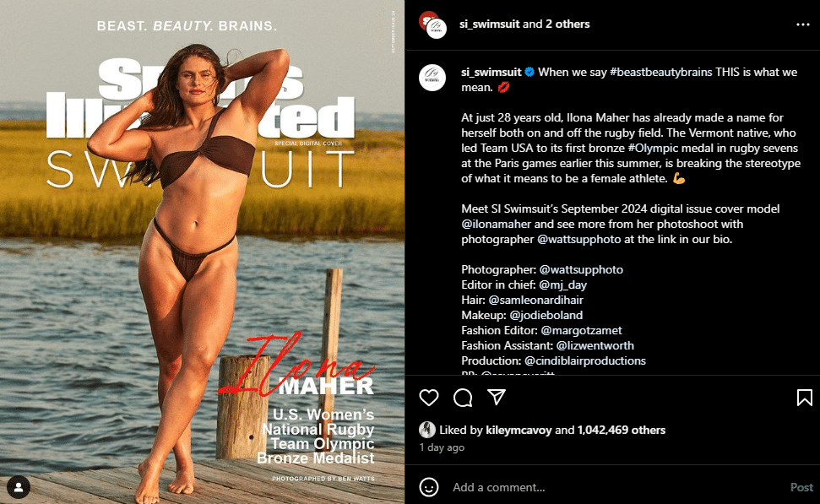This screenshot has height=504, width=820.
Task: Click the Add a comment field
Action: pos(617,487)
